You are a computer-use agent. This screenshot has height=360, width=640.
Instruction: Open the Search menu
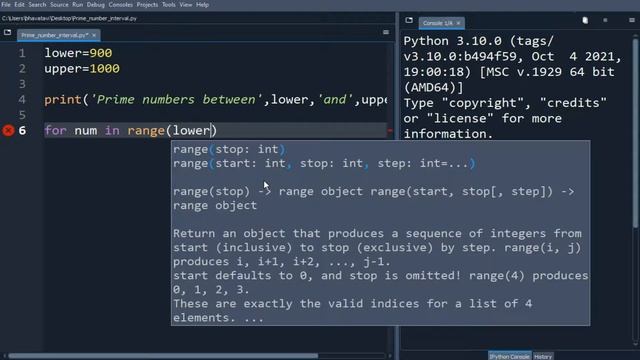[x=37, y=5]
